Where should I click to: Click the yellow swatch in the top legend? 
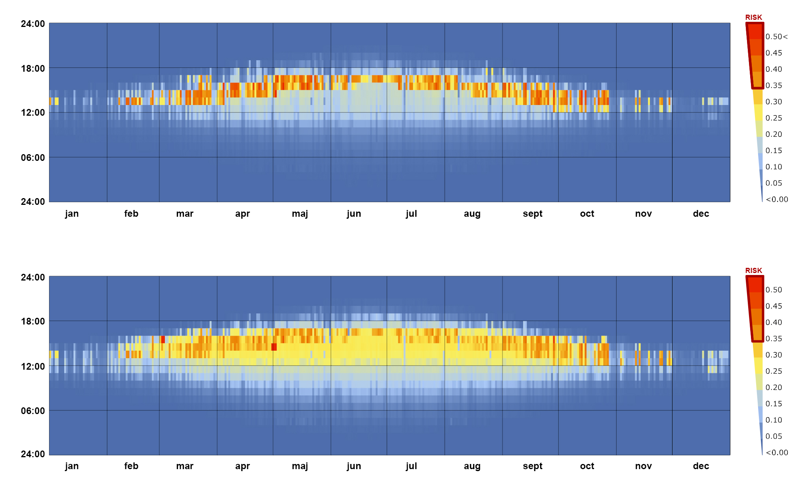tap(758, 113)
